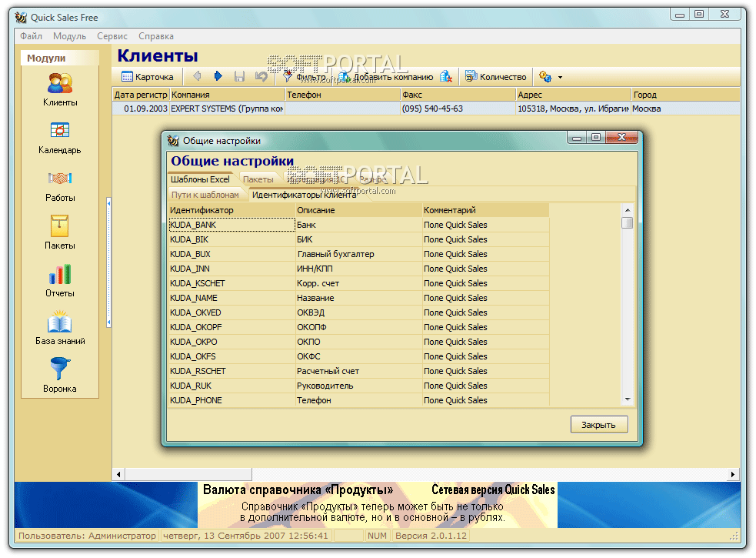
Task: Select the KUDA_KSCHET identifier cell
Action: [x=231, y=283]
